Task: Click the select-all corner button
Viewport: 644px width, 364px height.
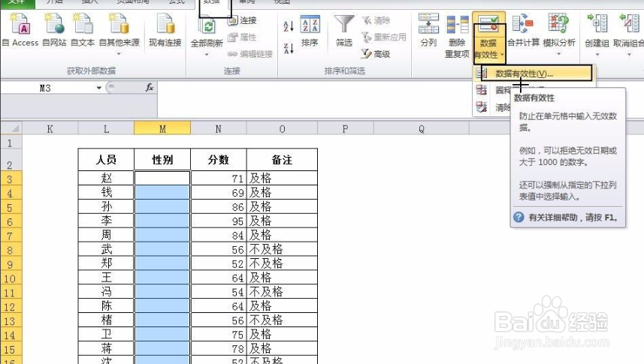Action: [x=11, y=128]
